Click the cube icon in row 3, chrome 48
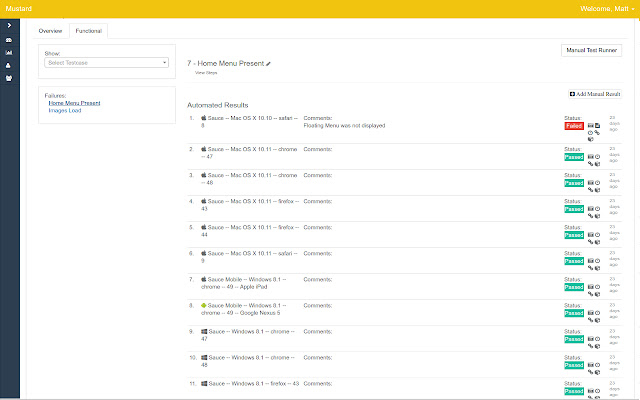 pyautogui.click(x=598, y=190)
